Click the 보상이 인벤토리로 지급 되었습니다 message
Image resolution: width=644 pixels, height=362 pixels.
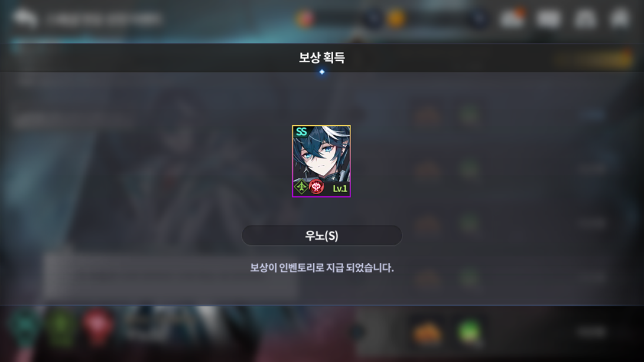[x=321, y=268]
